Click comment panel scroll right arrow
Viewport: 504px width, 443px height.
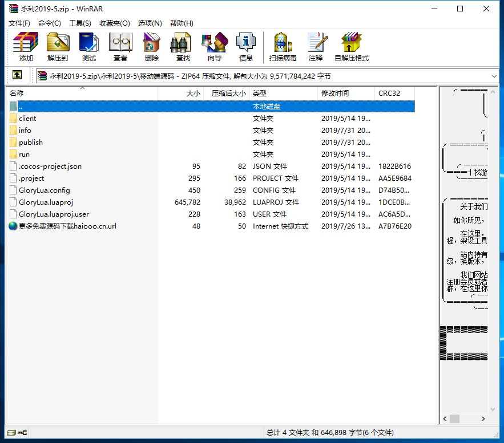(483, 418)
